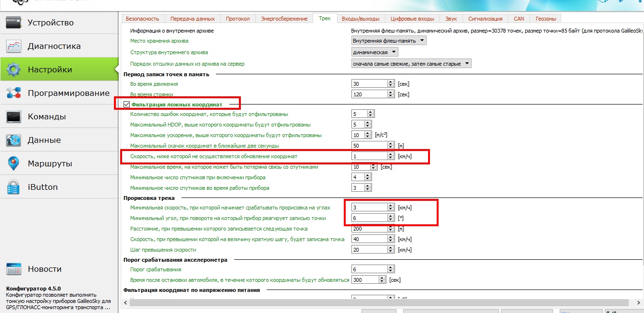Click the Новости calendar icon
Image resolution: width=644 pixels, height=313 pixels.
13,269
